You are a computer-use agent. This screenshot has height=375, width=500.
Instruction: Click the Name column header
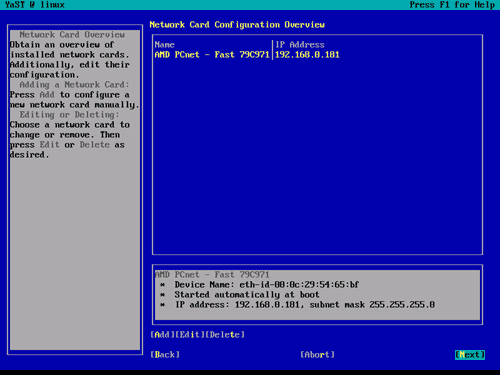pyautogui.click(x=165, y=45)
